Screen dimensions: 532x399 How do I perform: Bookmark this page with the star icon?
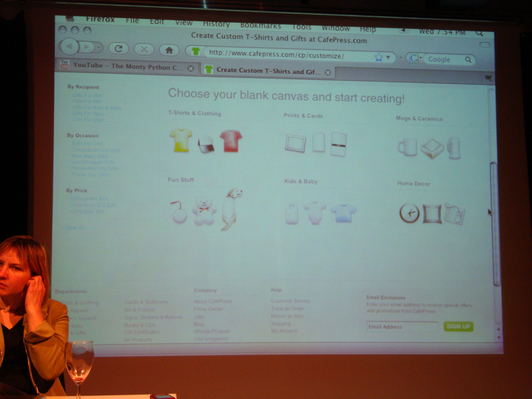(x=379, y=57)
